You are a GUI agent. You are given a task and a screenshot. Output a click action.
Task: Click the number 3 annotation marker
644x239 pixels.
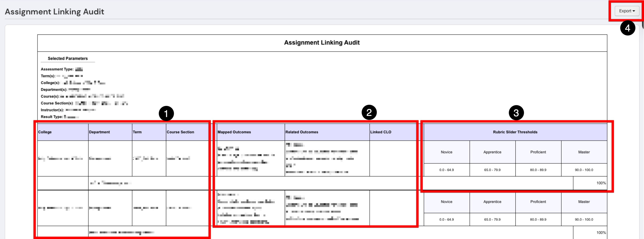tap(516, 113)
